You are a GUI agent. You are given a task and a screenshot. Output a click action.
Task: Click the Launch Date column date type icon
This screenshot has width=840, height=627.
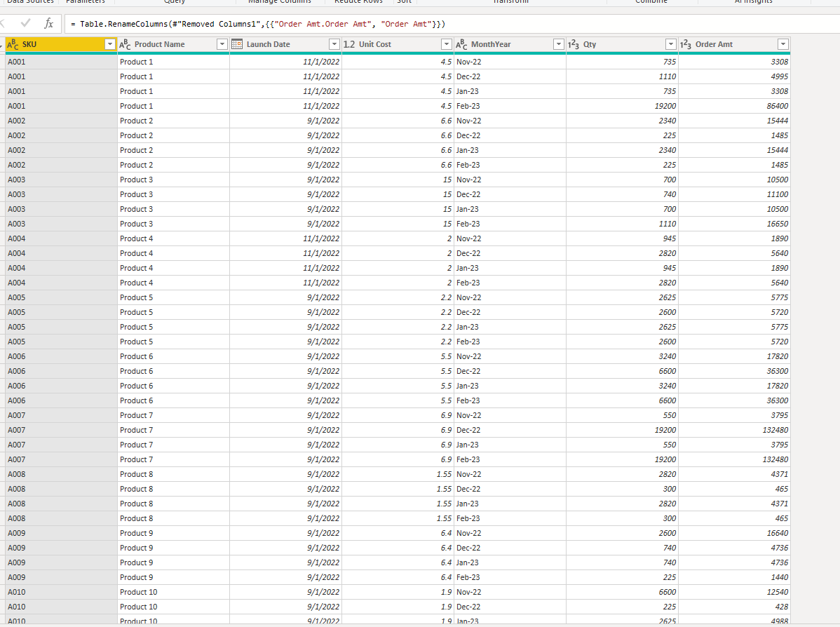(x=237, y=44)
